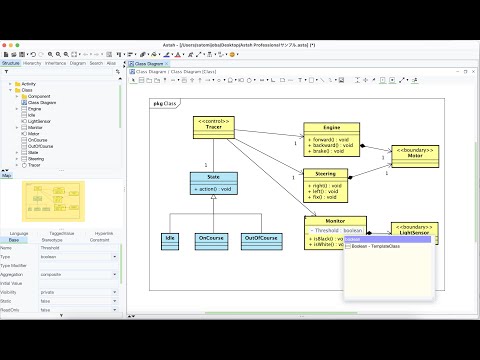480x360 pixels.
Task: Click the Save floppy disk icon
Action: click(x=22, y=54)
